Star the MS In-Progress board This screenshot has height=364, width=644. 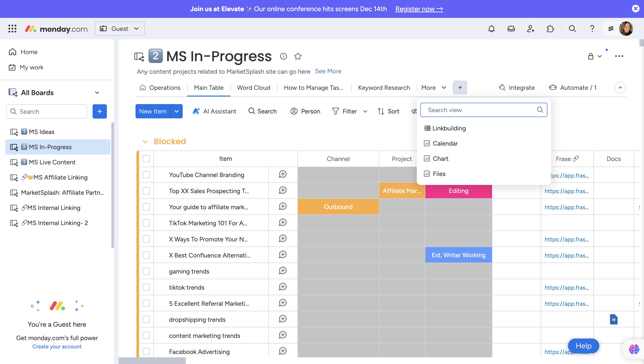(x=298, y=56)
